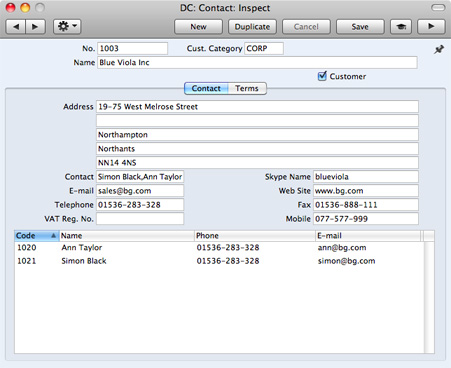This screenshot has width=451, height=368.
Task: Click the E-mail column header
Action: point(368,236)
